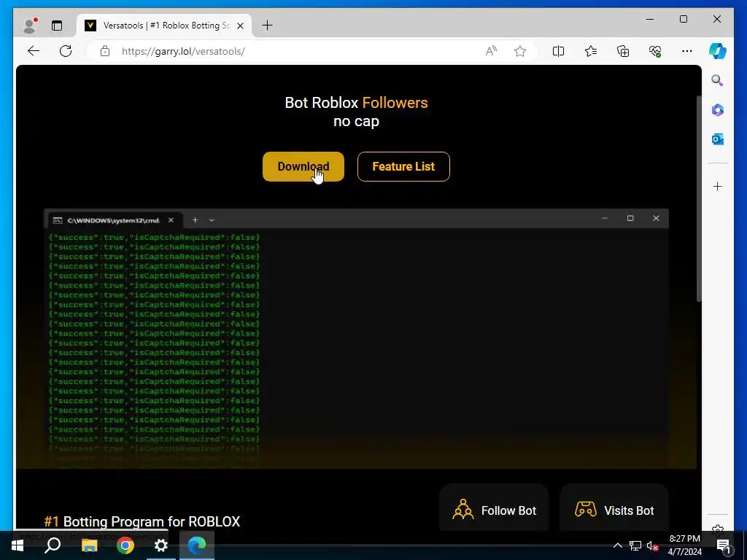Open Edge Settings and more menu
Viewport: 747px width, 560px height.
pyautogui.click(x=687, y=51)
